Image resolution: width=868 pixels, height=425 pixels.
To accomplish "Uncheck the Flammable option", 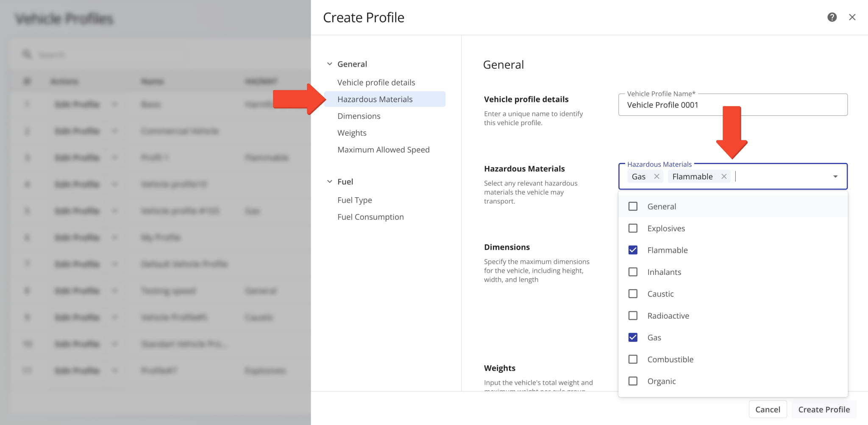I will (633, 250).
